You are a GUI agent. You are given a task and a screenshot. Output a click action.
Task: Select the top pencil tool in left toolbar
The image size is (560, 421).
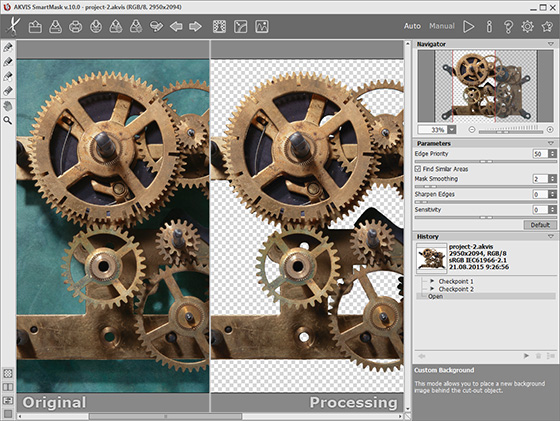pyautogui.click(x=8, y=47)
